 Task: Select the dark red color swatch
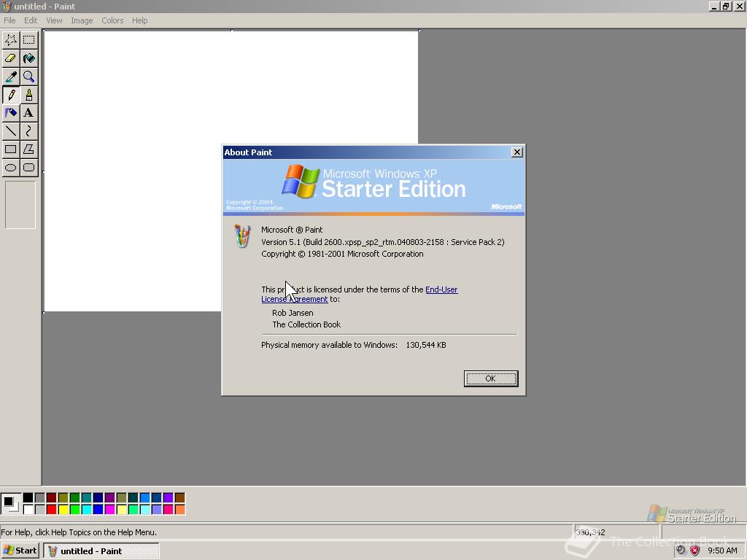pyautogui.click(x=52, y=497)
